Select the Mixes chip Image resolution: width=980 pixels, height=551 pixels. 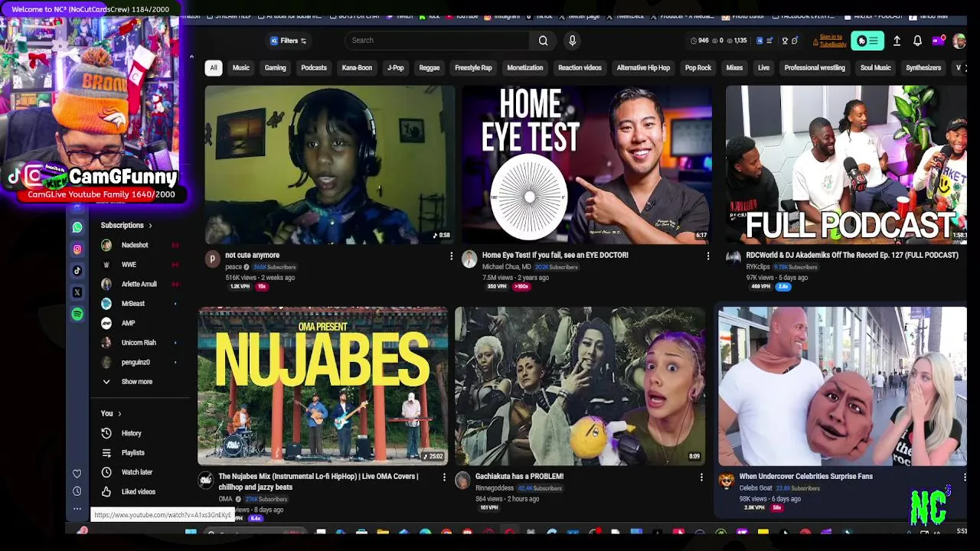click(734, 68)
